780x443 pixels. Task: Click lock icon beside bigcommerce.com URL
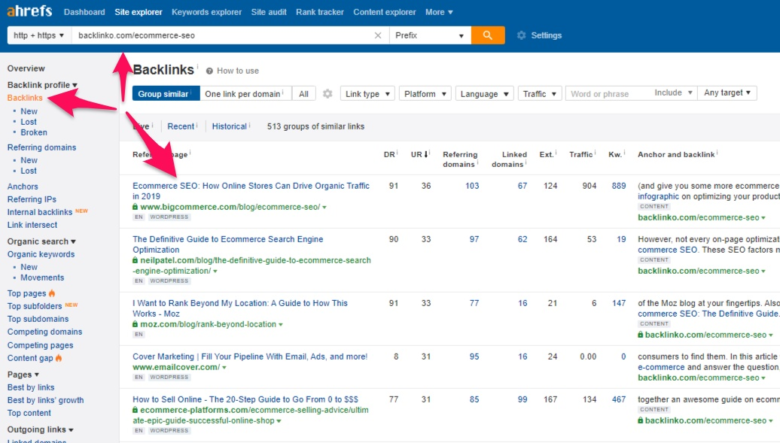[x=135, y=207]
